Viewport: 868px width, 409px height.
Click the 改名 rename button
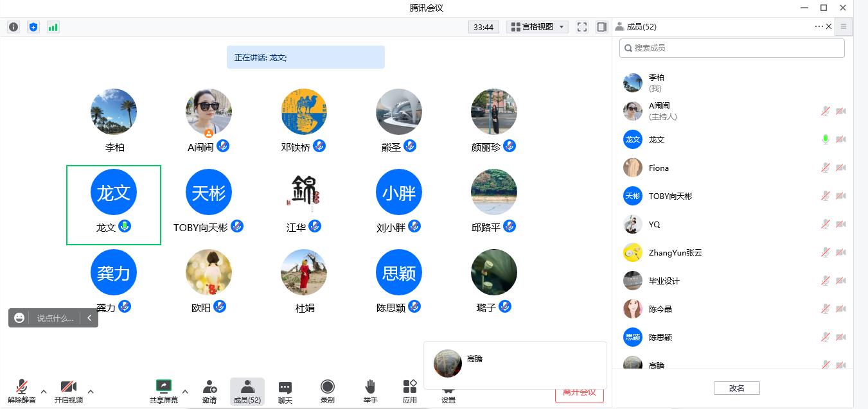click(x=736, y=388)
